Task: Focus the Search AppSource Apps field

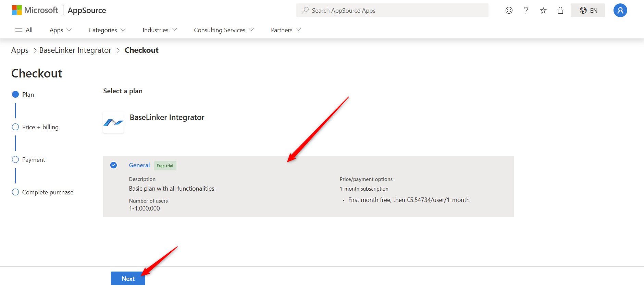Action: [x=392, y=10]
